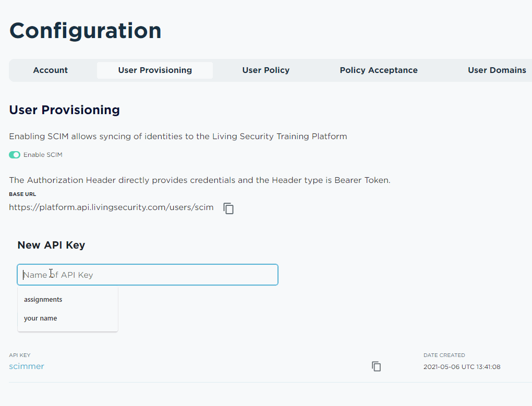The height and width of the screenshot is (406, 532).
Task: Go to the Policy Acceptance tab
Action: (x=379, y=70)
